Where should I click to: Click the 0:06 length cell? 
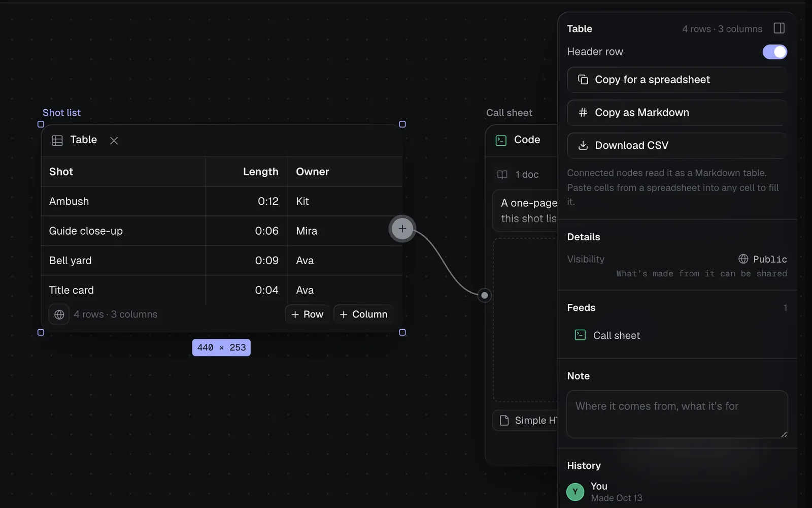pyautogui.click(x=247, y=231)
